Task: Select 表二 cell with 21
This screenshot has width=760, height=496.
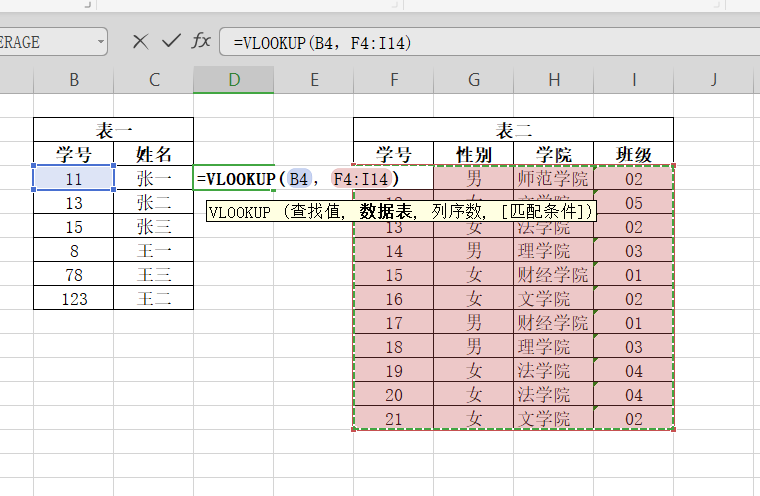Action: point(394,418)
